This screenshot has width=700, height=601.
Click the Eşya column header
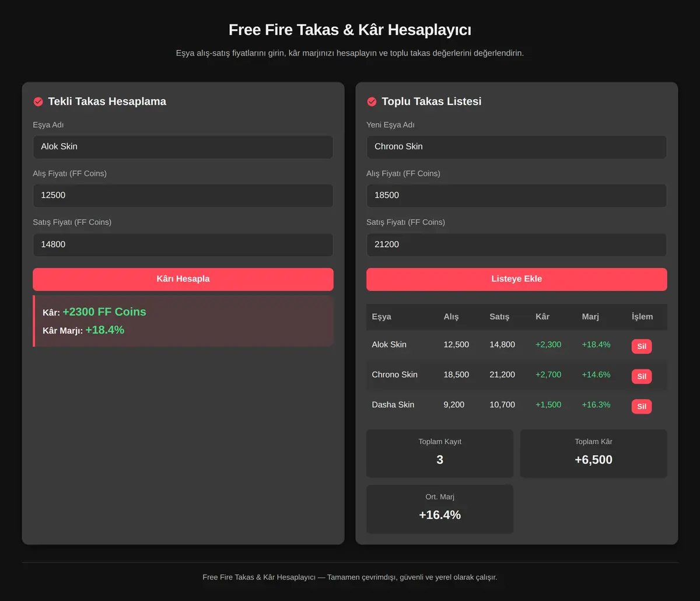tap(381, 317)
